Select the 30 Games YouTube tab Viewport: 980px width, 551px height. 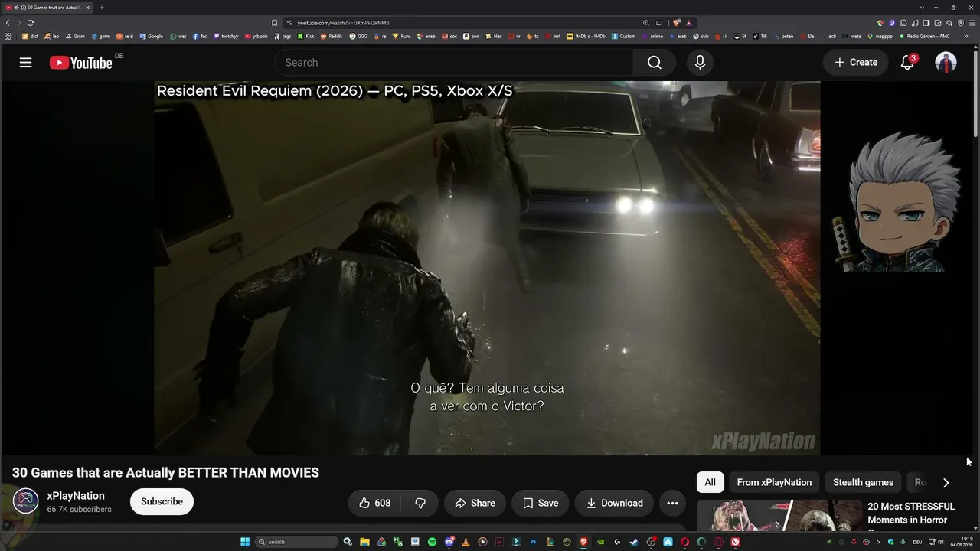47,8
